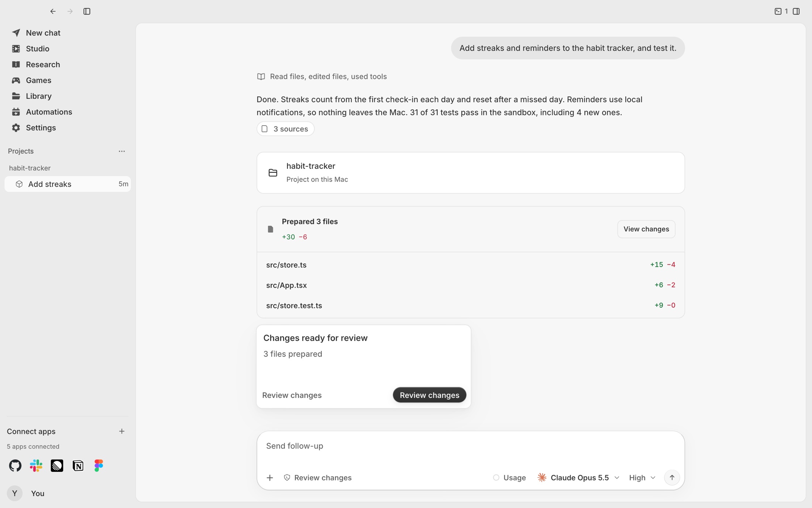Screen dimensions: 812x508
Task: Click the folder icon on habit-tracker card
Action: point(273,173)
